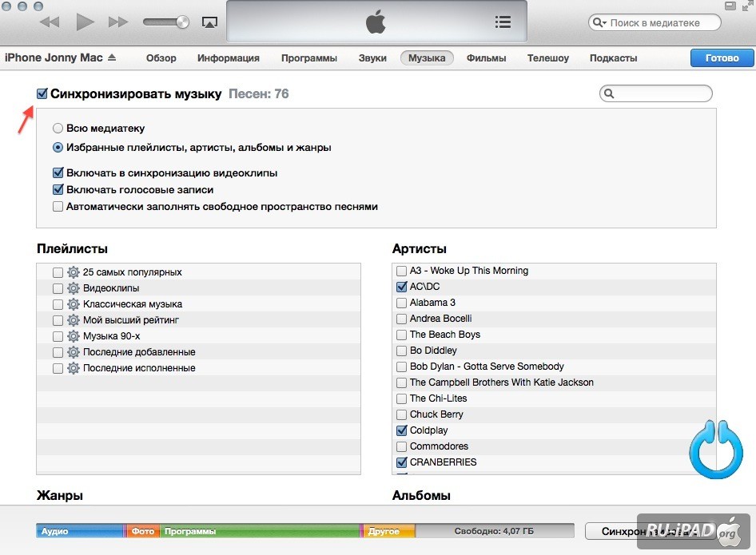This screenshot has height=555, width=756.
Task: Enable Автоматически заполнять свободное пространство
Action: point(58,207)
